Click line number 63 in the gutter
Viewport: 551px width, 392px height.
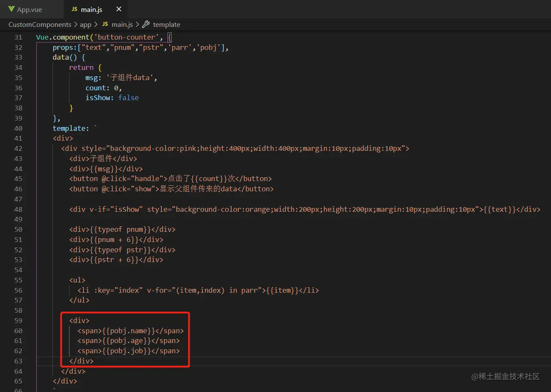18,361
